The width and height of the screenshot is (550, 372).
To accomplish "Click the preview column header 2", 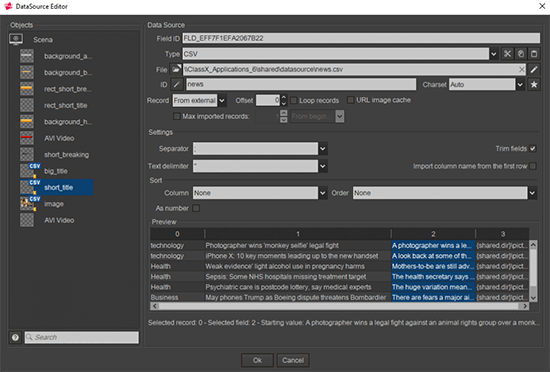I will [433, 234].
